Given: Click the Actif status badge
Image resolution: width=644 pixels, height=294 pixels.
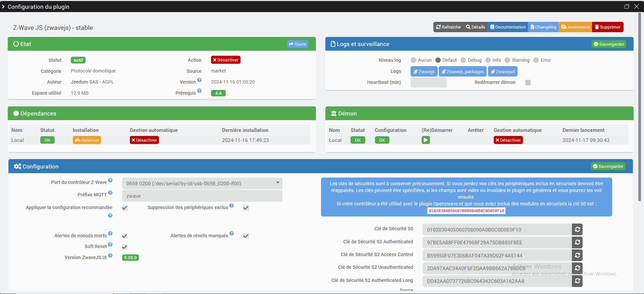Looking at the screenshot, I should pos(78,60).
